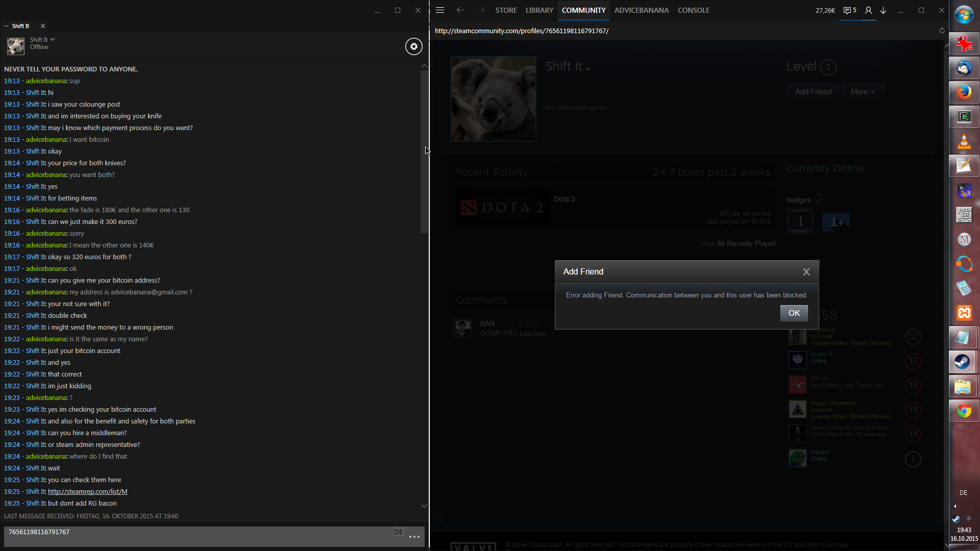This screenshot has width=980, height=551.
Task: Launch VLC media player from taskbar
Action: (x=964, y=142)
